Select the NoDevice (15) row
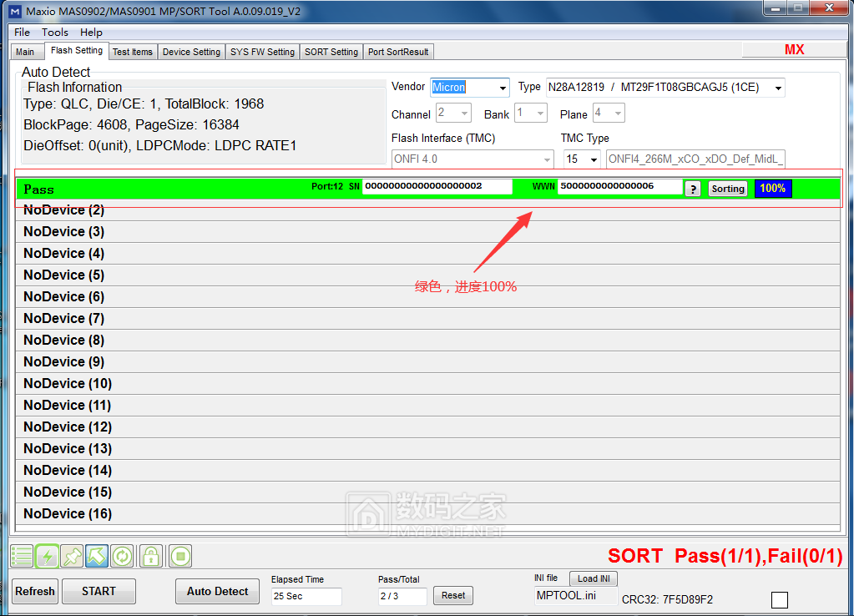 coord(427,492)
